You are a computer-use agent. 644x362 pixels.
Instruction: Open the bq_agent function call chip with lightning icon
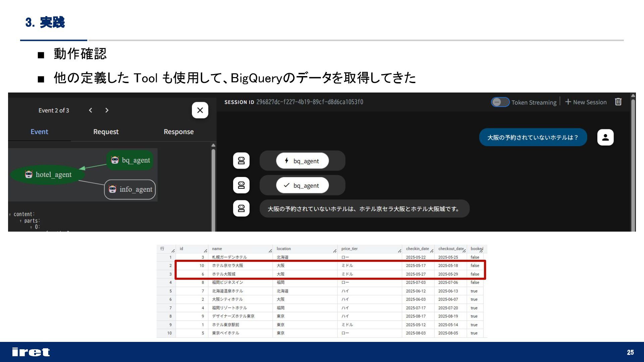pos(302,161)
